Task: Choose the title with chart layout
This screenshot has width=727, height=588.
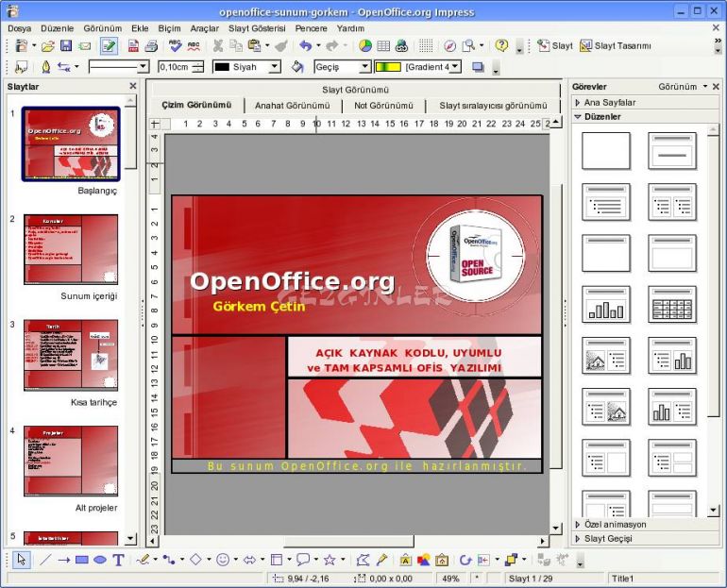Action: [606, 305]
